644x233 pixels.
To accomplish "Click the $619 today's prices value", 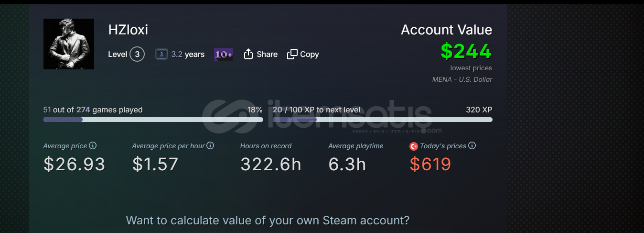I will (430, 164).
